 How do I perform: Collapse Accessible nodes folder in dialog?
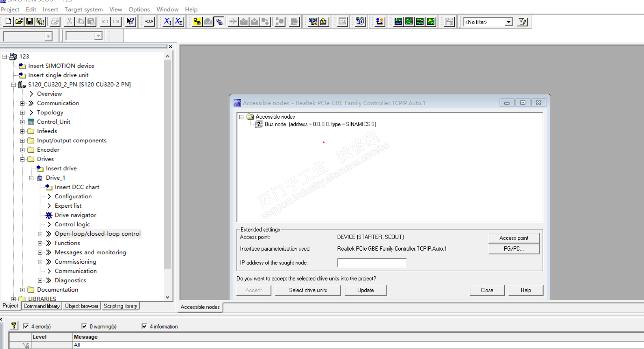point(241,117)
